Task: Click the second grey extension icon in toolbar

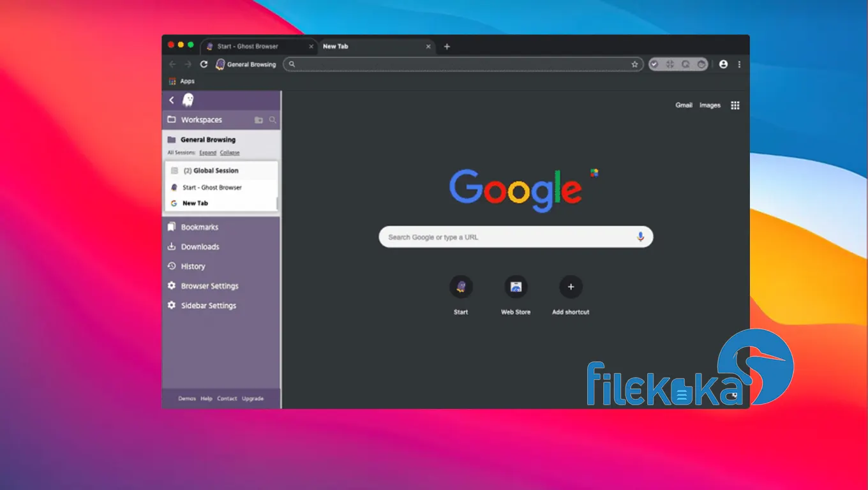Action: point(670,64)
